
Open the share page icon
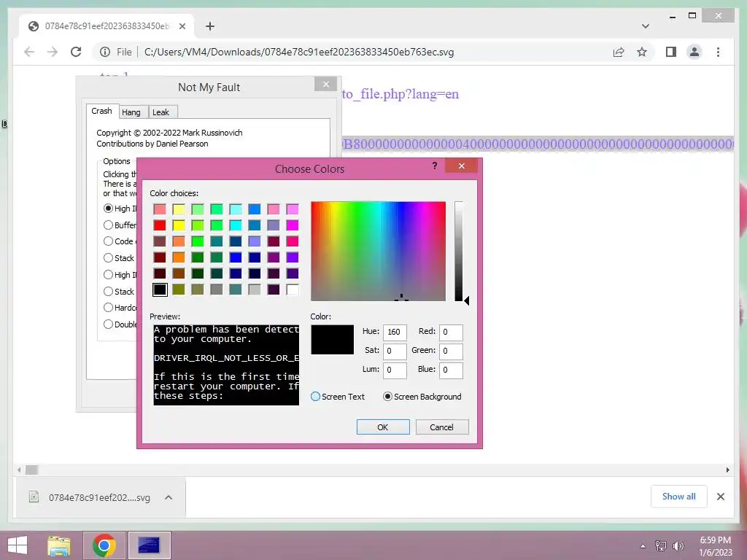coord(619,52)
